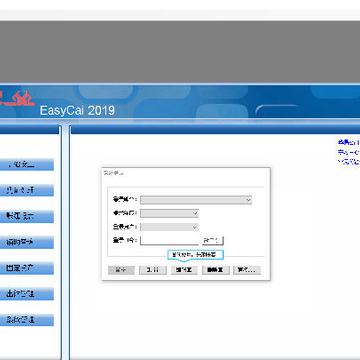The image size is (360, 360).
Task: Click dialog bottom button ending with ellipsis
Action: 247,270
